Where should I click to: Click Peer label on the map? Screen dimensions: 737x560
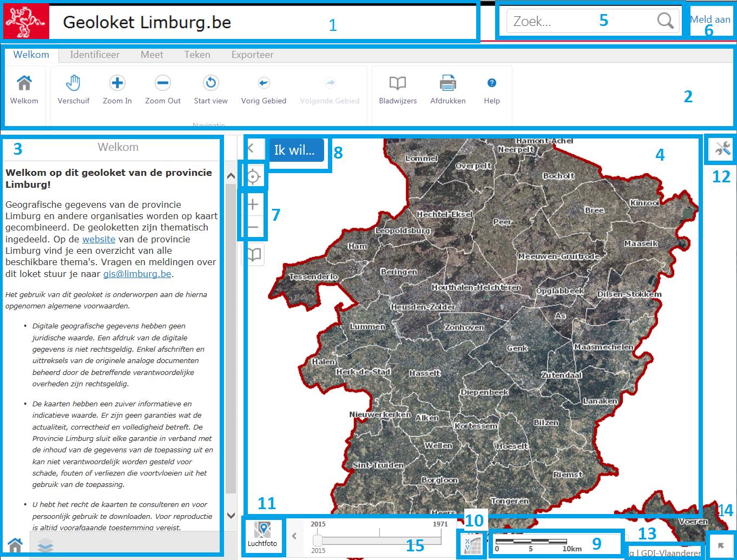503,222
